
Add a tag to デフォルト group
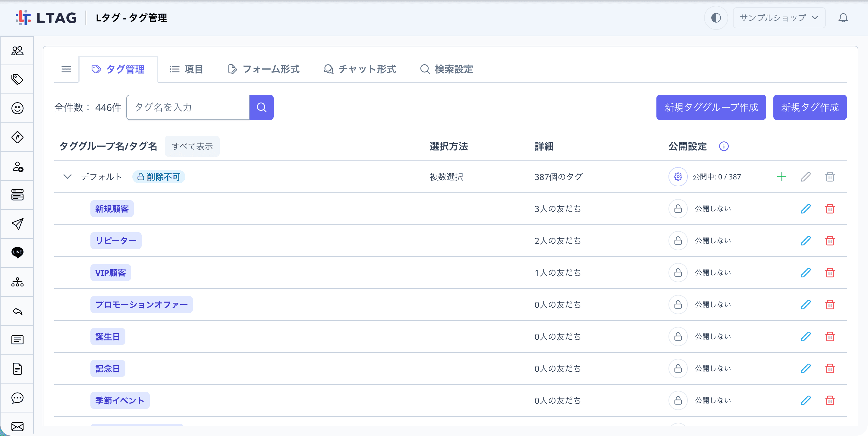782,177
